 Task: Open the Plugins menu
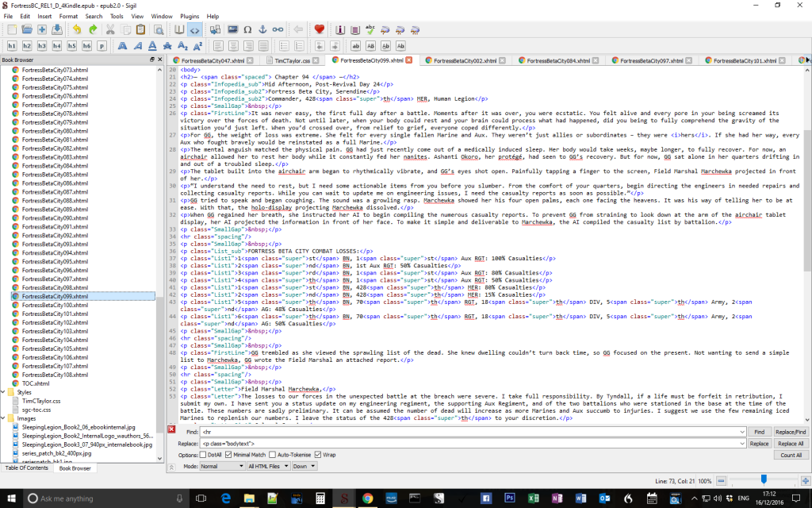190,16
